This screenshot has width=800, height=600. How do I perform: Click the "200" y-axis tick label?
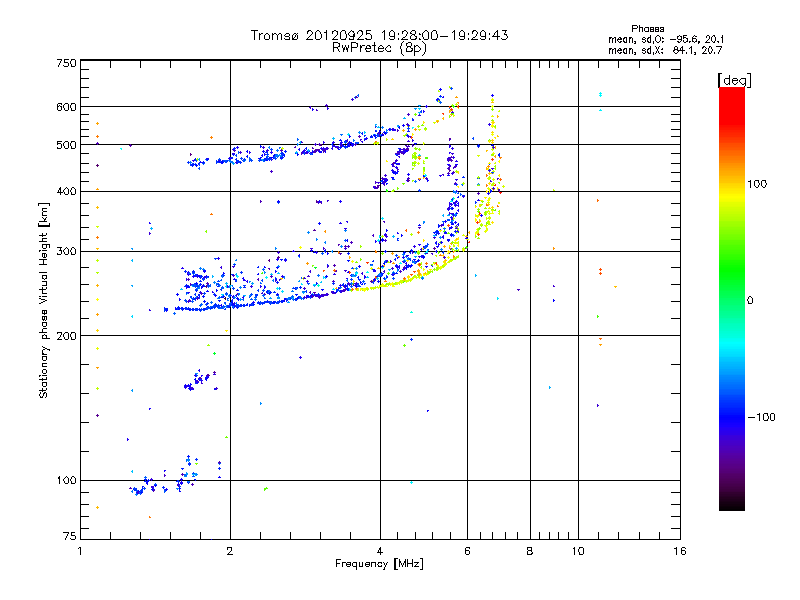(x=66, y=336)
